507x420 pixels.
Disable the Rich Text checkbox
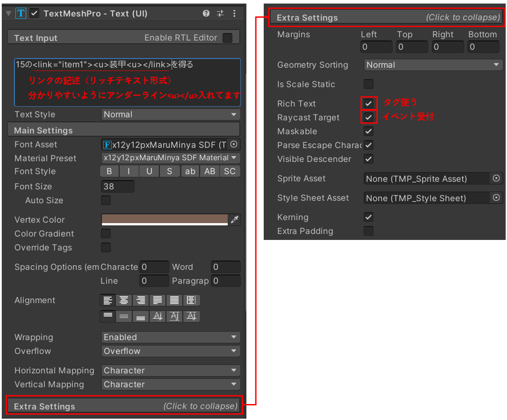pos(369,103)
